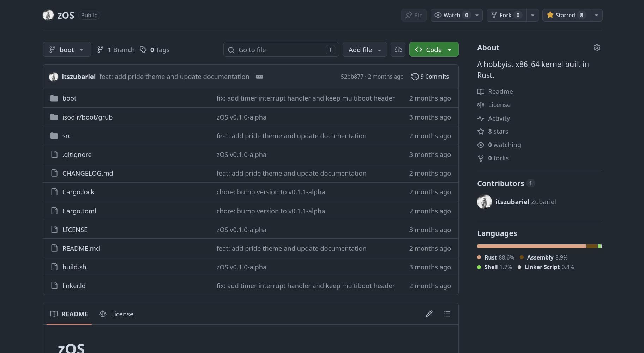Screen dimensions: 644x353
Task: Open the Add file dropdown
Action: pos(365,50)
